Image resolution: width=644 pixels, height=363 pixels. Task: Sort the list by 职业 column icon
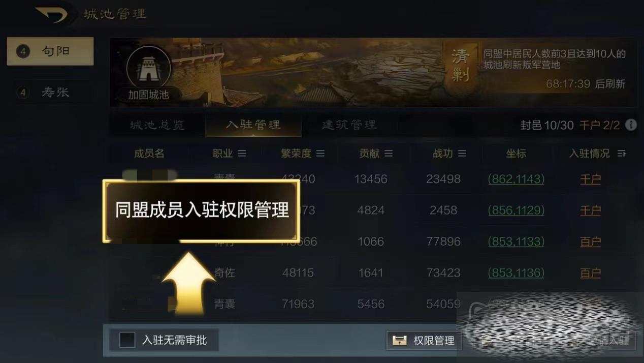pos(242,153)
